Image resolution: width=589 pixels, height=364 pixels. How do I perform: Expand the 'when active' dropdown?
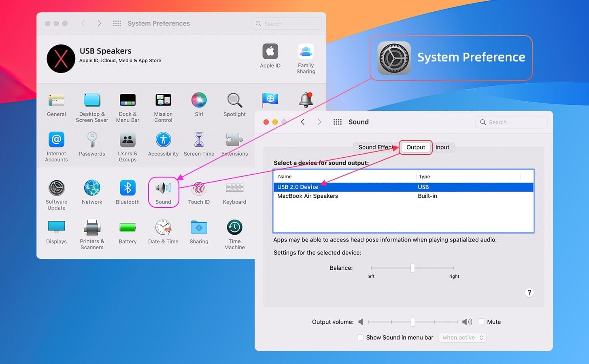tap(463, 337)
